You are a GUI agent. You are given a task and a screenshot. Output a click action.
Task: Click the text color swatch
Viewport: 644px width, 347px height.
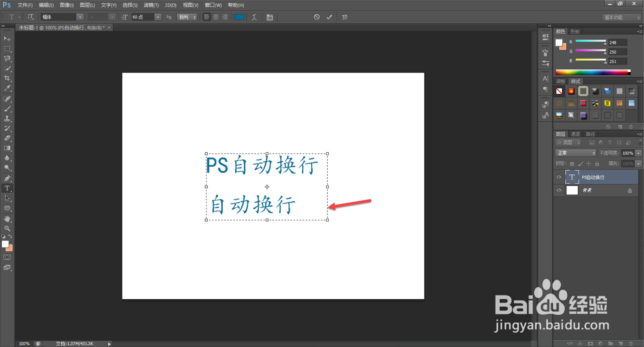239,17
